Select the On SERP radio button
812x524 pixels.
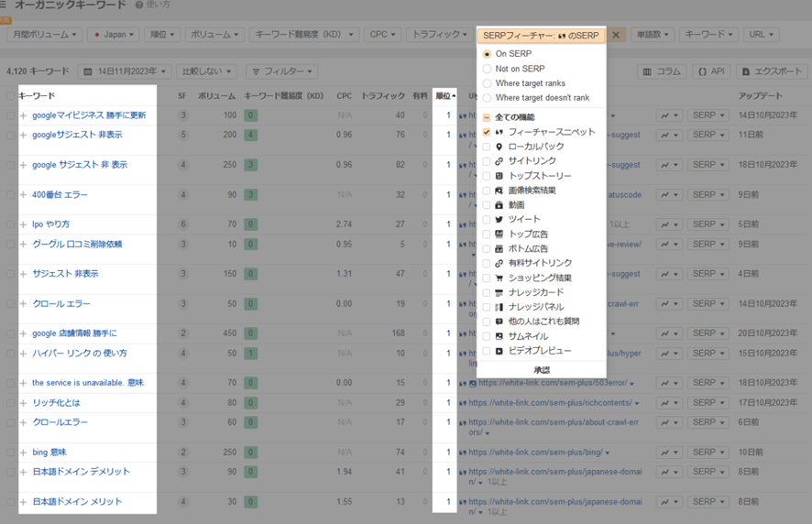click(x=487, y=54)
